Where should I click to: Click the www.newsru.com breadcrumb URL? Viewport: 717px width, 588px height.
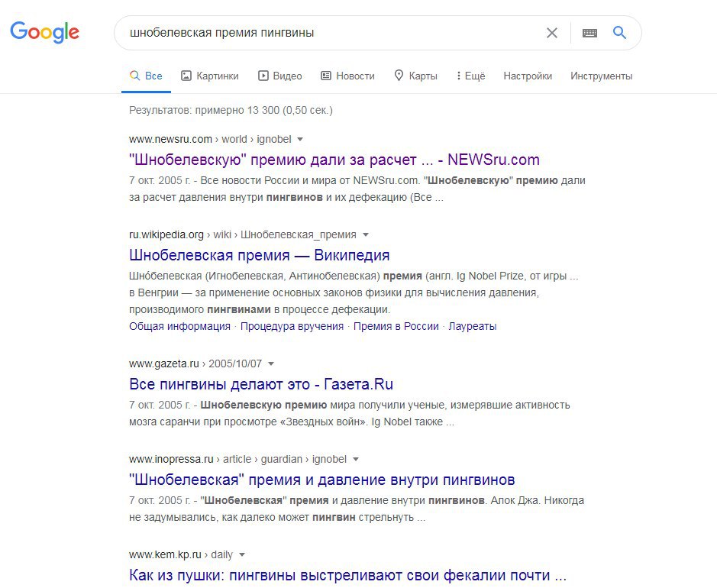point(170,139)
